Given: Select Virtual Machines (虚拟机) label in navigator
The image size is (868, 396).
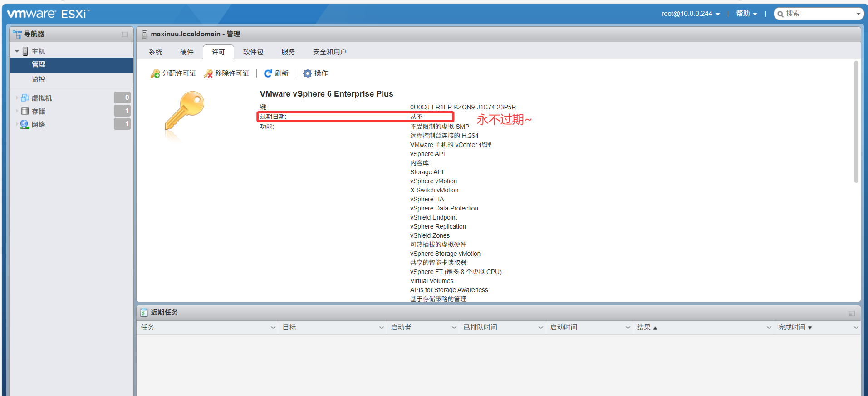Looking at the screenshot, I should point(42,98).
